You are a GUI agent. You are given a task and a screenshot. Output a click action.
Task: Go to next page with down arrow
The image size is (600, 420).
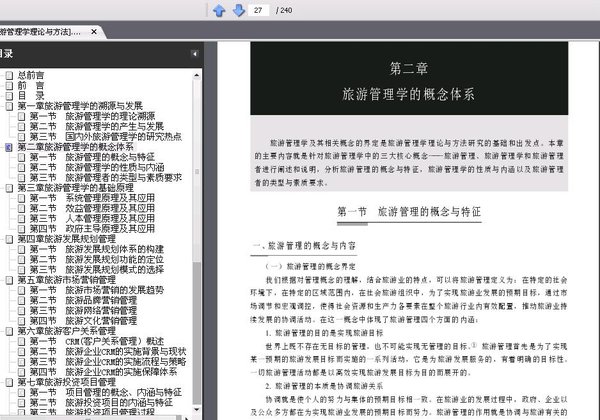[x=239, y=11]
